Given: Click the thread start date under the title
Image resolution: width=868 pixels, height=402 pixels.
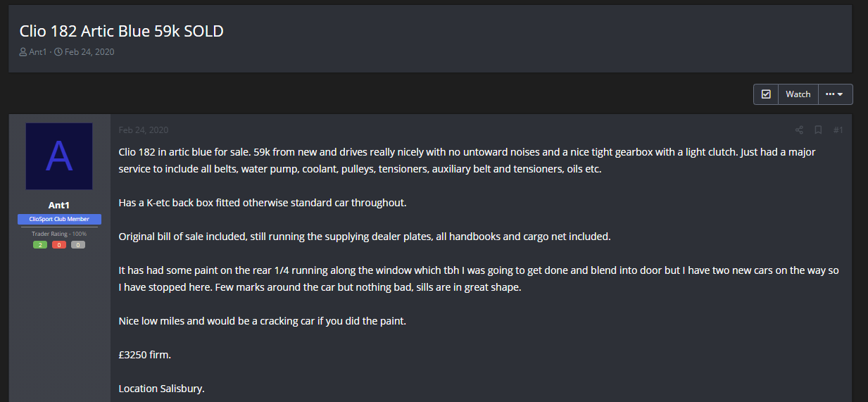Looking at the screenshot, I should [x=89, y=52].
